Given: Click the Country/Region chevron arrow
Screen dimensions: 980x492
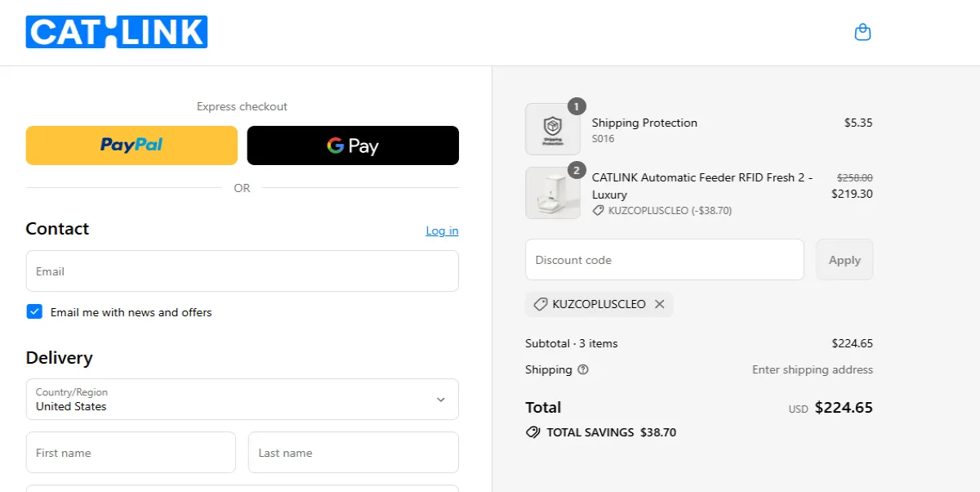Looking at the screenshot, I should 442,399.
